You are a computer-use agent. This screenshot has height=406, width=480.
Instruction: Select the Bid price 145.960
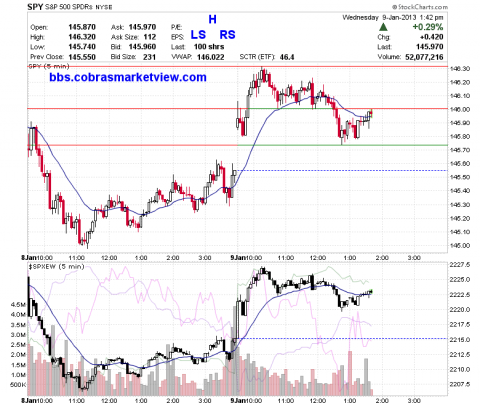pos(142,47)
